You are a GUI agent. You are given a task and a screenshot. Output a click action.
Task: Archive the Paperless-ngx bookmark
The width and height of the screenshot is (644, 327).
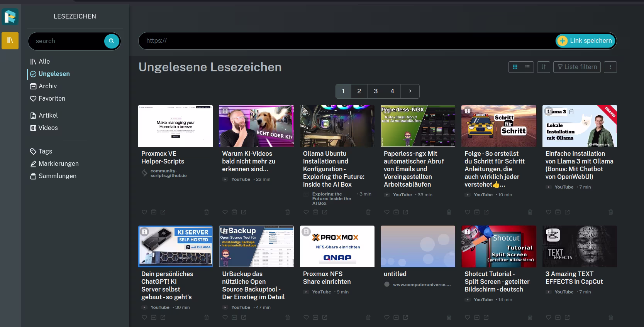[396, 212]
